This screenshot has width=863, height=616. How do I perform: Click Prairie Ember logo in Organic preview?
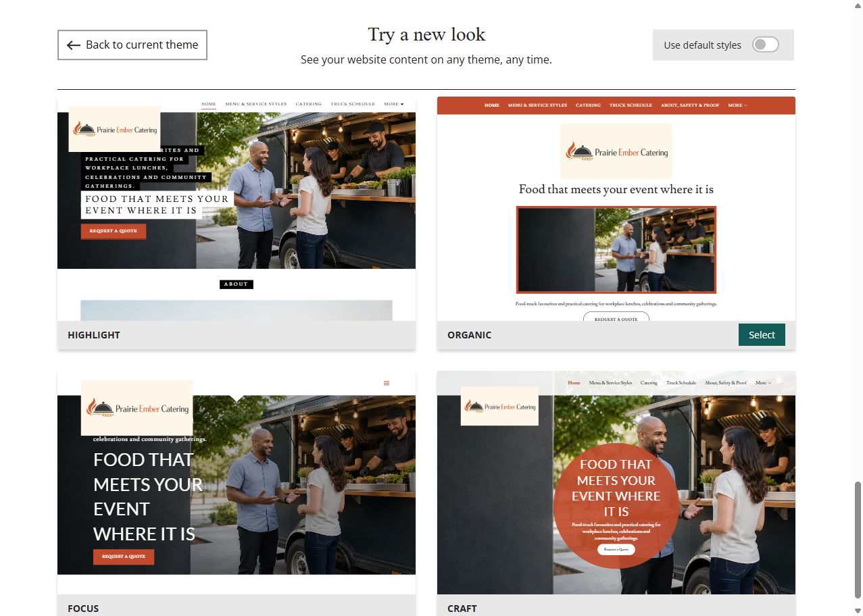coord(616,151)
